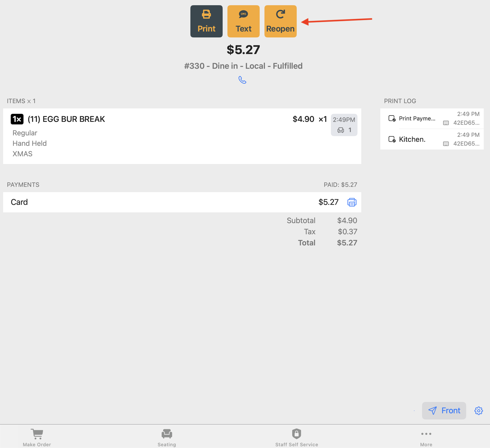Send receipt via Text SMS button
Viewport: 490px width, 448px height.
pos(243,21)
